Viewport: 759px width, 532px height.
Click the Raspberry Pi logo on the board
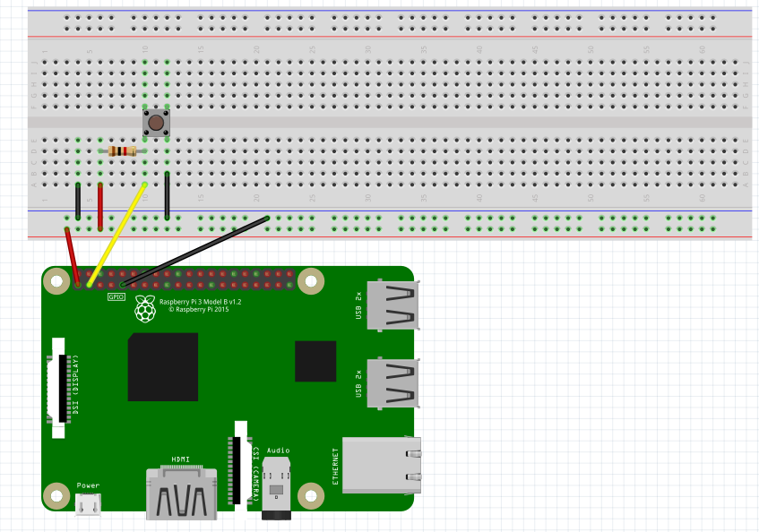[x=144, y=309]
